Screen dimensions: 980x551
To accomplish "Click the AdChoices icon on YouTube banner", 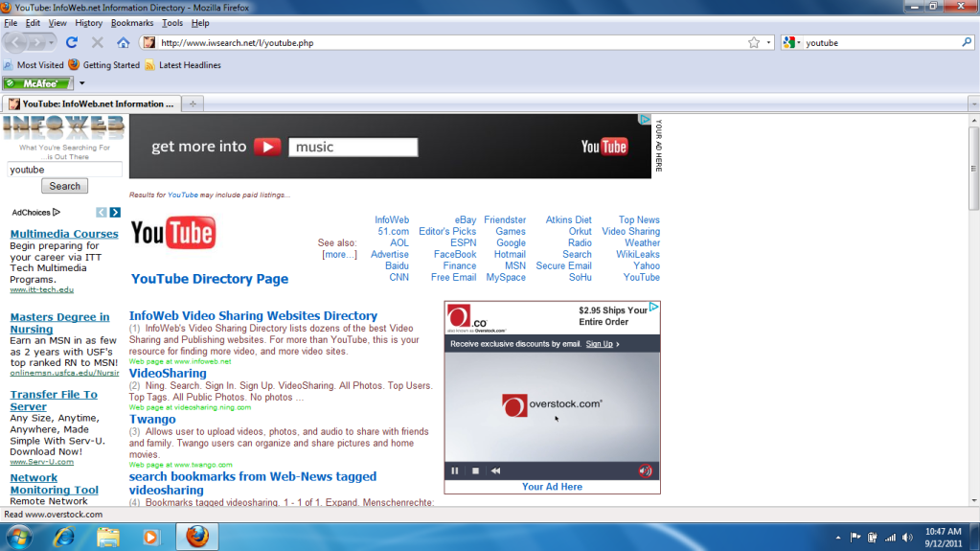I will [x=645, y=120].
